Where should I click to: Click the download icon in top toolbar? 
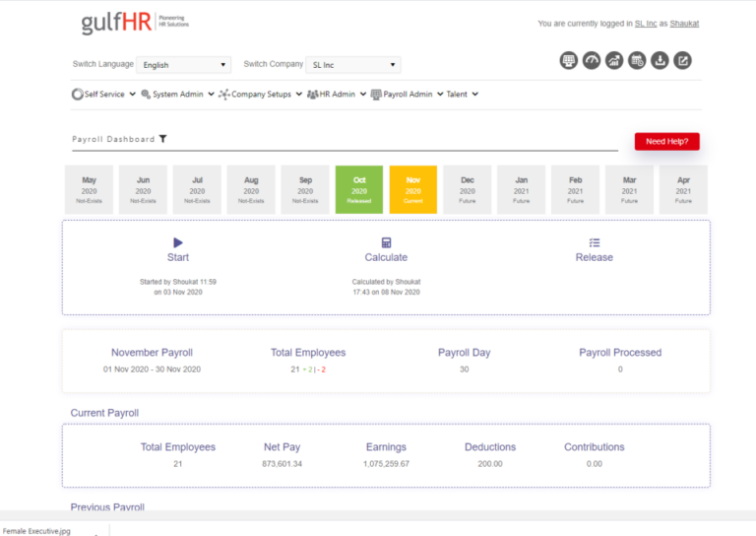(660, 61)
